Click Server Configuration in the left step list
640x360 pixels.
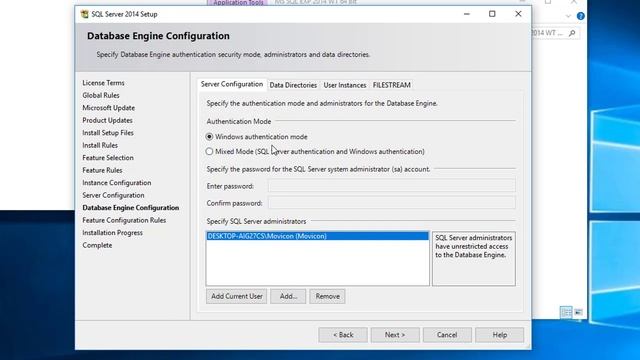click(x=113, y=195)
